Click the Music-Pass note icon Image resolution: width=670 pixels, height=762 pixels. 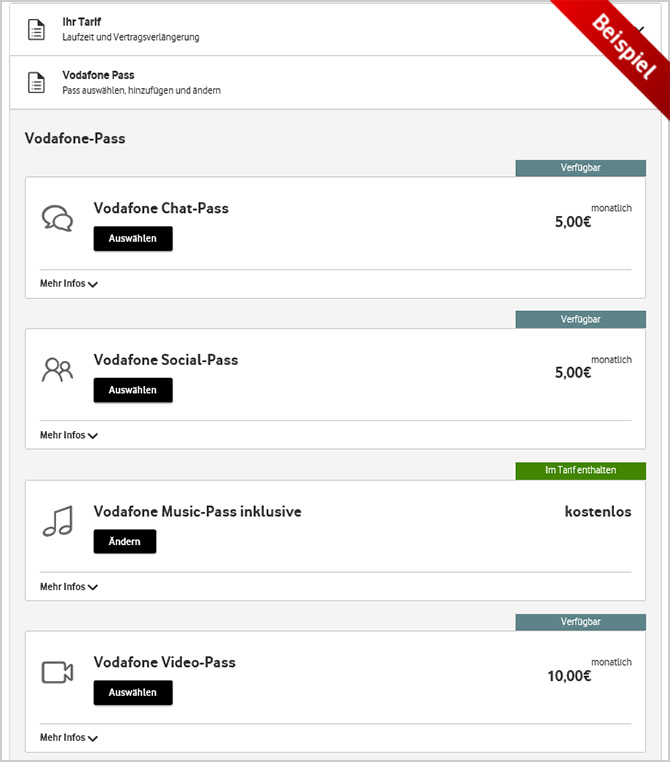pyautogui.click(x=57, y=521)
